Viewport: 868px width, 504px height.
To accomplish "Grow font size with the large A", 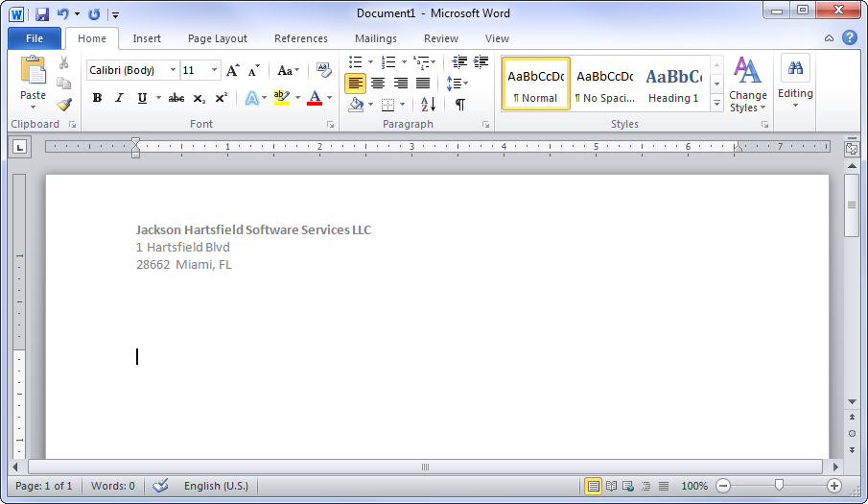I will [x=232, y=70].
